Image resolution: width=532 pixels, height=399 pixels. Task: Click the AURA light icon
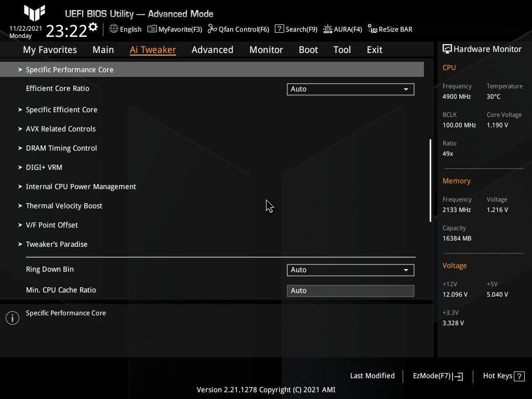point(328,29)
